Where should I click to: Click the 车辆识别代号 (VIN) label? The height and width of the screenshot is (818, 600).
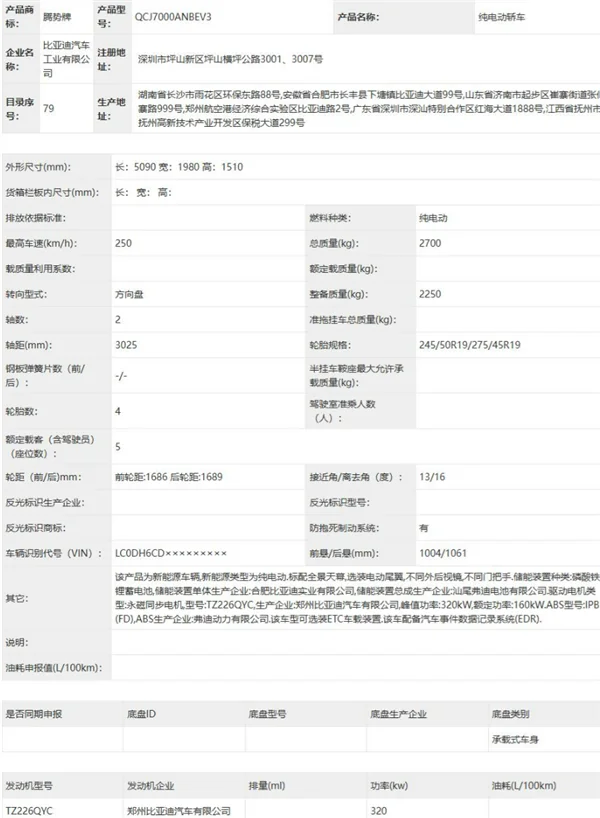[x=54, y=553]
